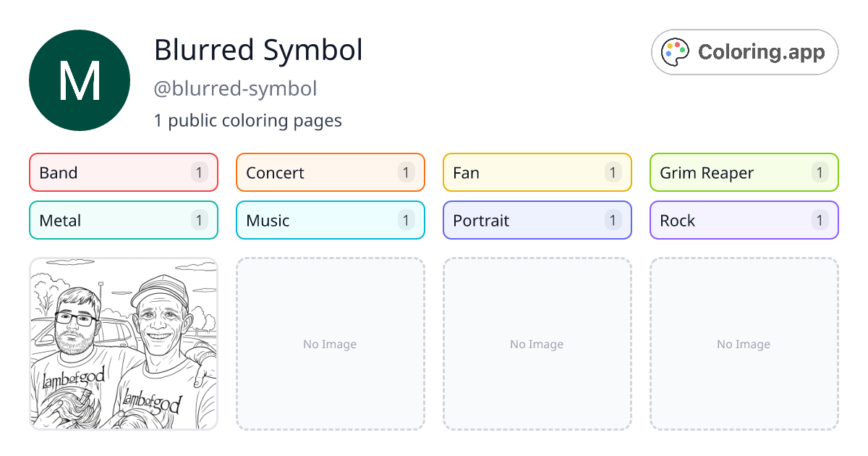Click the palette icon in Coloring.app logo

(675, 51)
